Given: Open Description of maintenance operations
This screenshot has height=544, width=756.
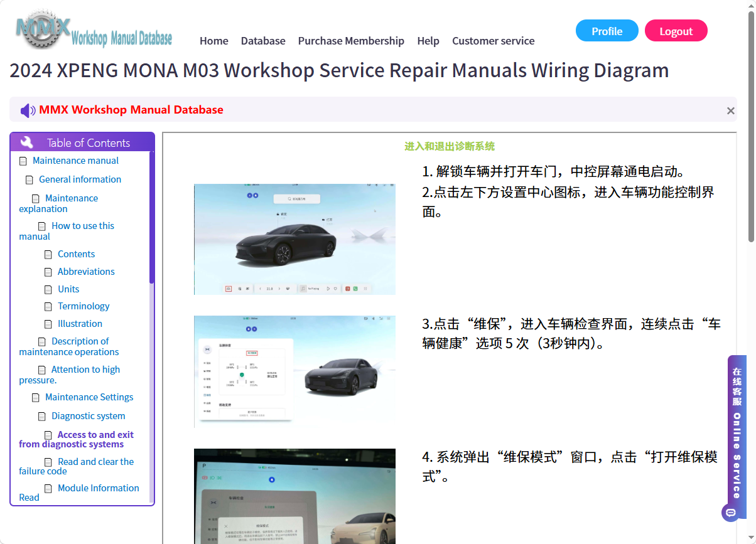Looking at the screenshot, I should (69, 346).
